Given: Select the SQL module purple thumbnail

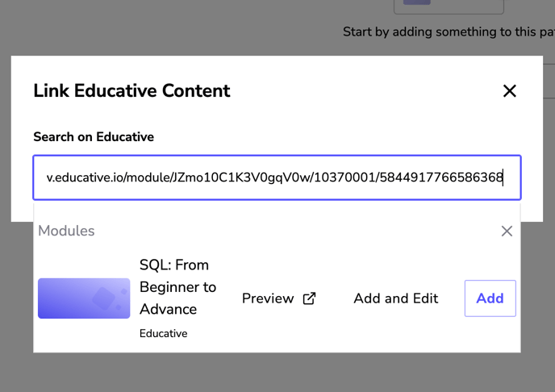Looking at the screenshot, I should pyautogui.click(x=84, y=298).
